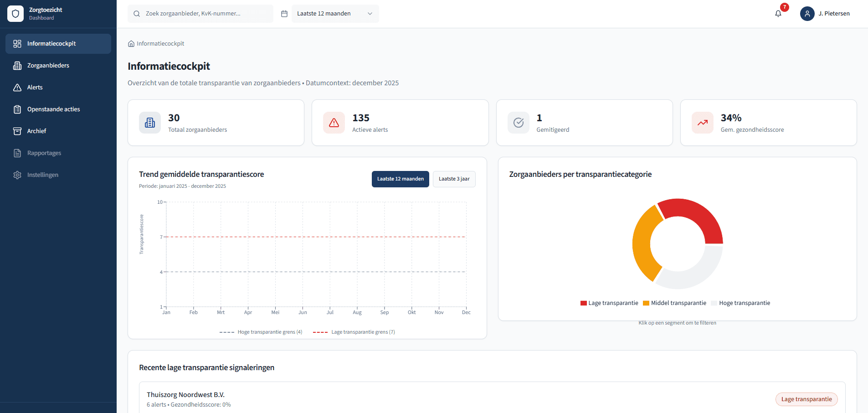Toggle Hoge transparantie legend entry
868x413 pixels.
point(740,303)
